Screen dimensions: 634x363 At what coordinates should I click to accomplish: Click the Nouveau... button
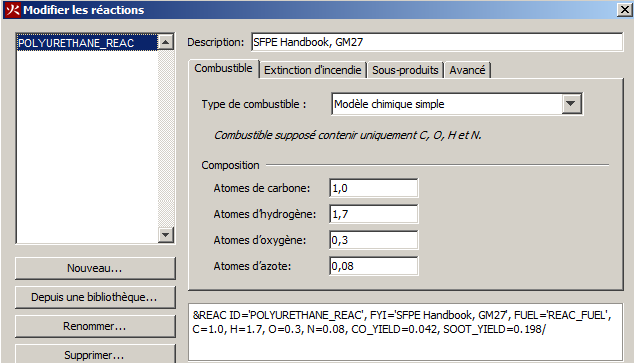[95, 268]
